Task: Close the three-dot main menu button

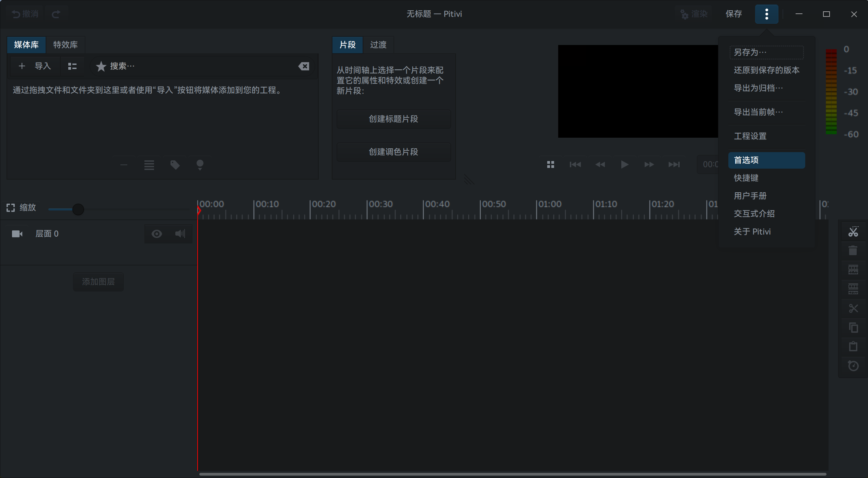Action: coord(766,14)
